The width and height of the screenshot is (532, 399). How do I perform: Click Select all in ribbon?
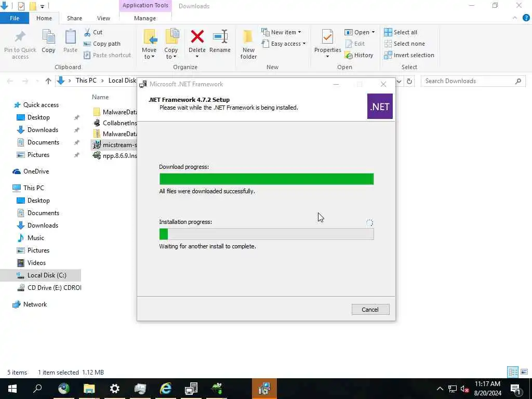(x=401, y=32)
